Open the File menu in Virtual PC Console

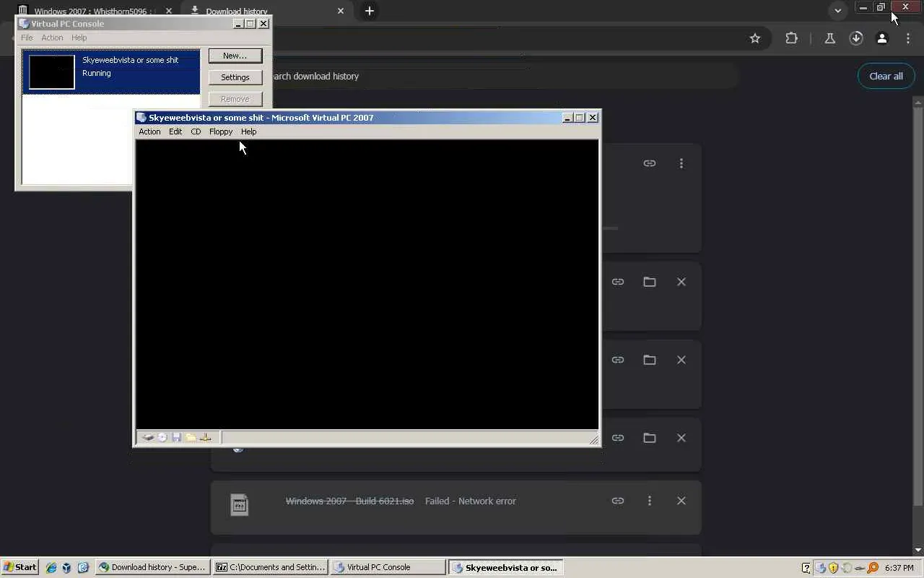27,38
